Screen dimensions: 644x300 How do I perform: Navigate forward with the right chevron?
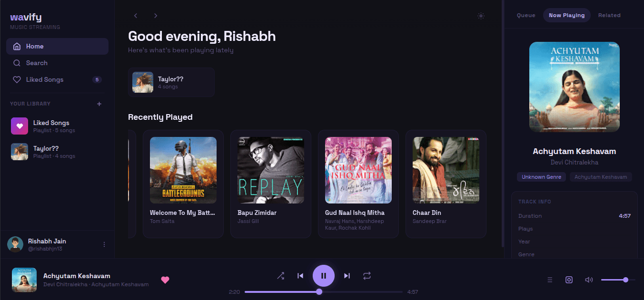point(156,16)
